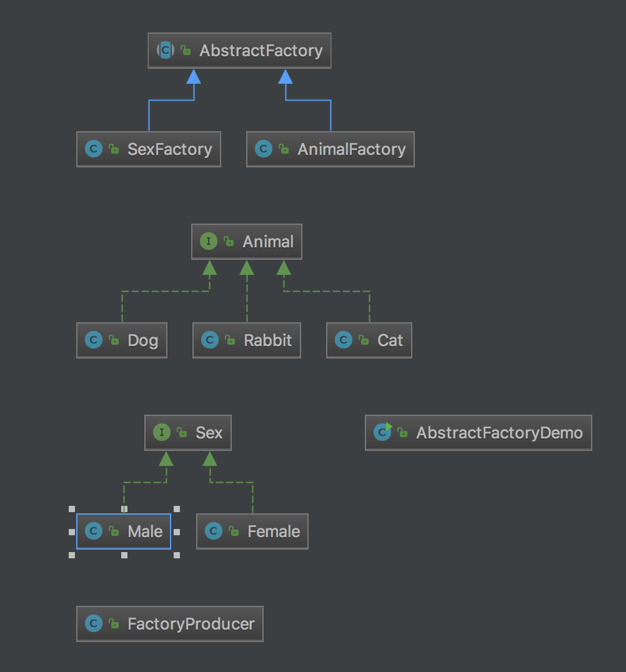Click the public lock icon on Male

[114, 531]
